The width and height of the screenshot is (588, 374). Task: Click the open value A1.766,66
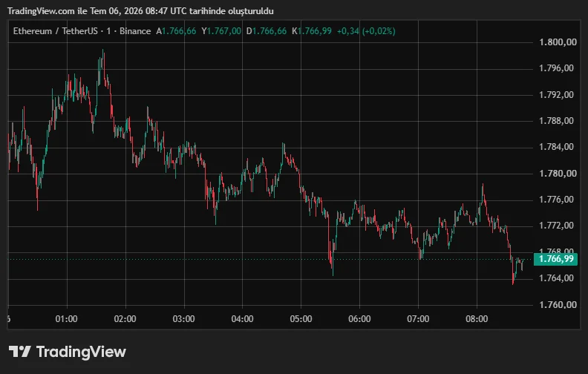(176, 31)
